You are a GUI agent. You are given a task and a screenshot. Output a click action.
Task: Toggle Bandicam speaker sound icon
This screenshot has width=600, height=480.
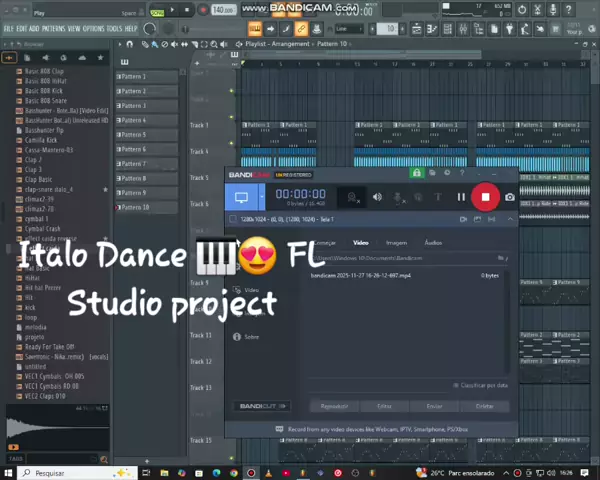377,197
